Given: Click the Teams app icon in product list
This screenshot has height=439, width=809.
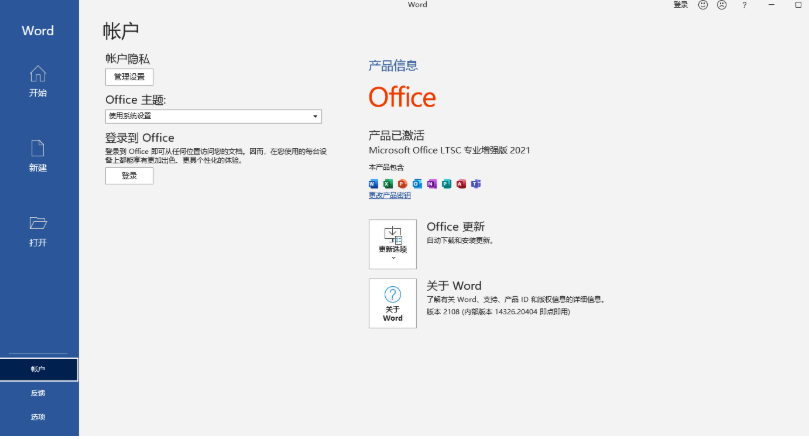Looking at the screenshot, I should pyautogui.click(x=476, y=184).
